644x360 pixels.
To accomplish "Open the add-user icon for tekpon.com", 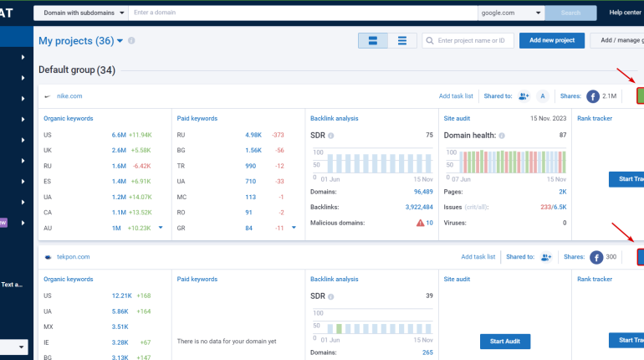I will [546, 257].
